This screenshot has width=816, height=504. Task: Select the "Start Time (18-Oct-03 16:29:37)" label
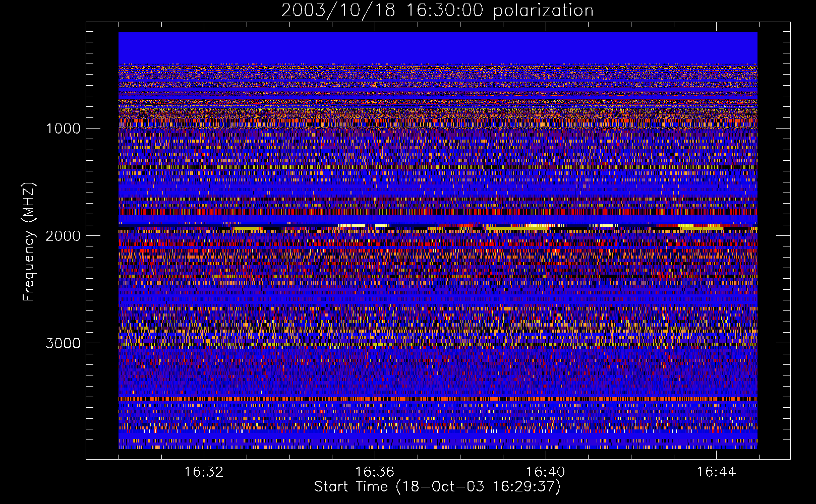click(437, 487)
